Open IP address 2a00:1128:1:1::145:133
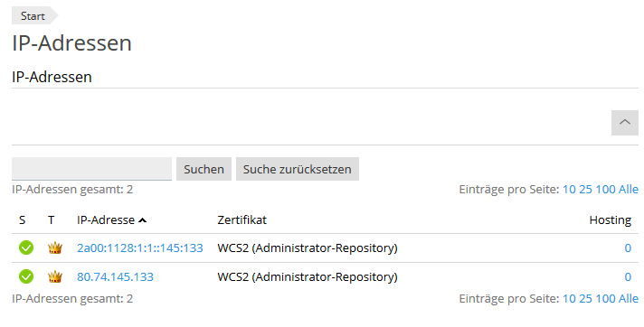 (x=140, y=248)
